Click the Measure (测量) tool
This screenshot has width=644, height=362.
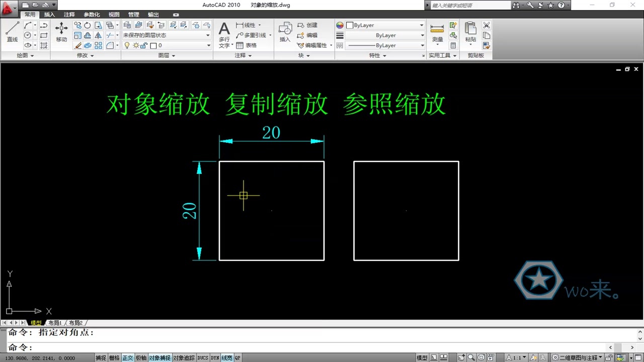(438, 33)
